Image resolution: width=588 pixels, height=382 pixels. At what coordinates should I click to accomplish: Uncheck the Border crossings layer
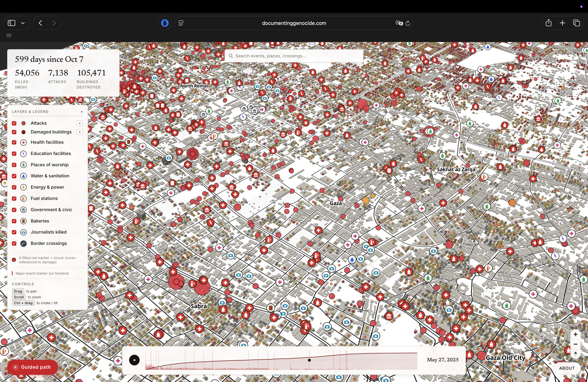click(14, 243)
